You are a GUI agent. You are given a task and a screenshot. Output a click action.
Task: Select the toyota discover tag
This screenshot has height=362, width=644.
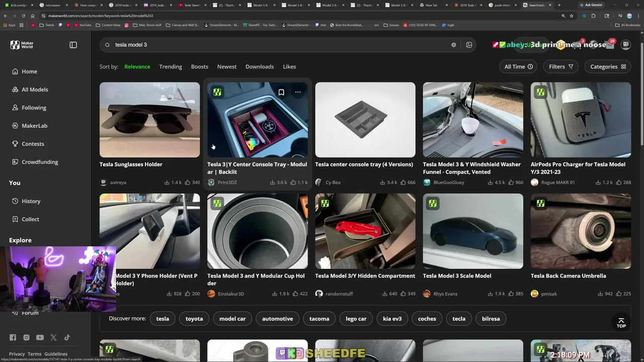point(194,319)
